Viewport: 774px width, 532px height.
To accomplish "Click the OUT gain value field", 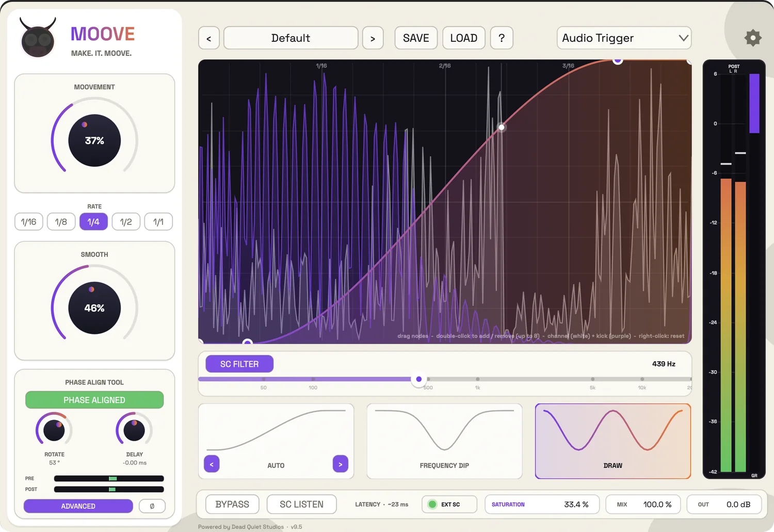I will (x=724, y=504).
